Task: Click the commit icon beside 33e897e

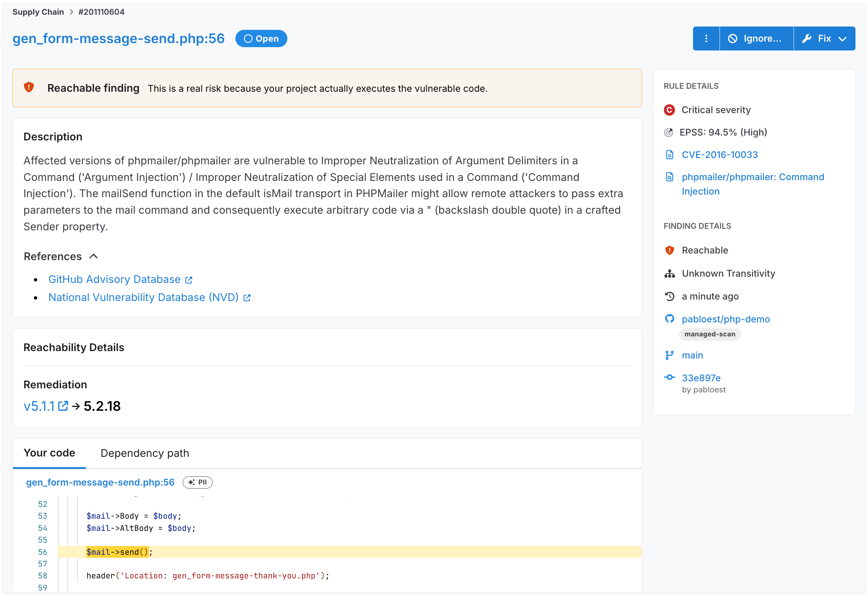Action: point(669,377)
